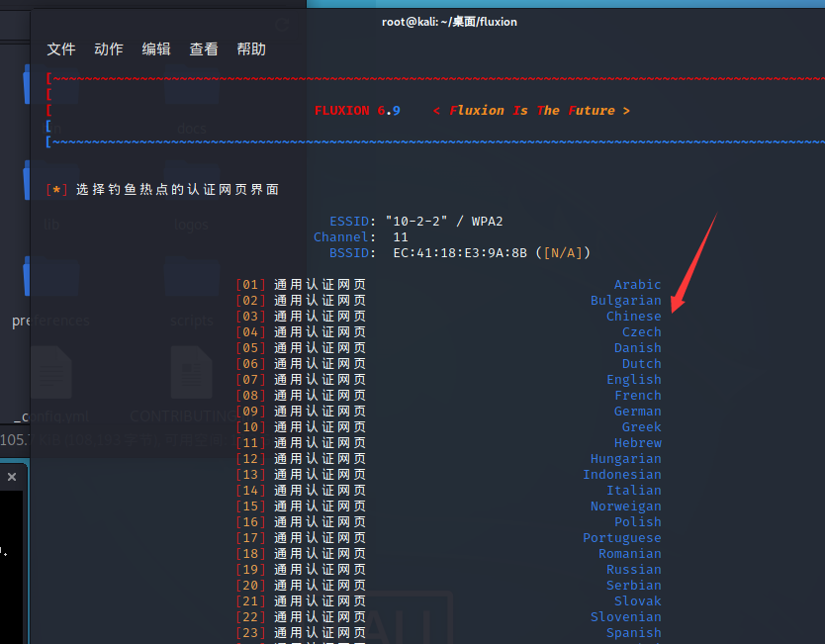Click the FLUXION 6.9 banner text
Image resolution: width=825 pixels, height=644 pixels.
(357, 111)
